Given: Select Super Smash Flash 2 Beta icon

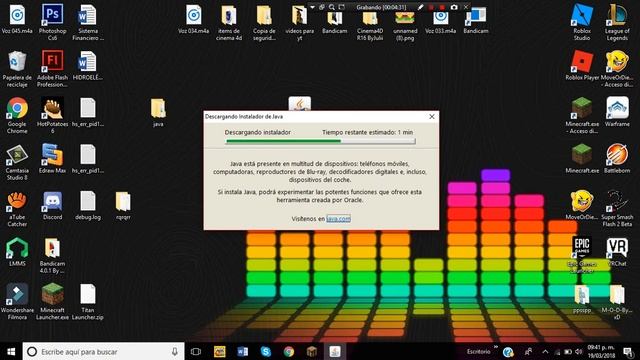Looking at the screenshot, I should click(x=617, y=209).
